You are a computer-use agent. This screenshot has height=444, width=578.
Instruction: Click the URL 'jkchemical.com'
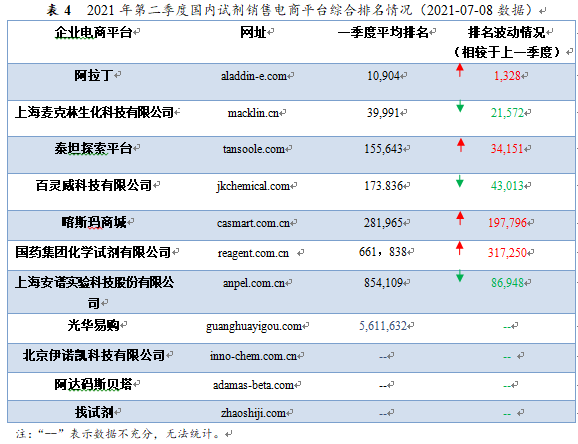[253, 186]
